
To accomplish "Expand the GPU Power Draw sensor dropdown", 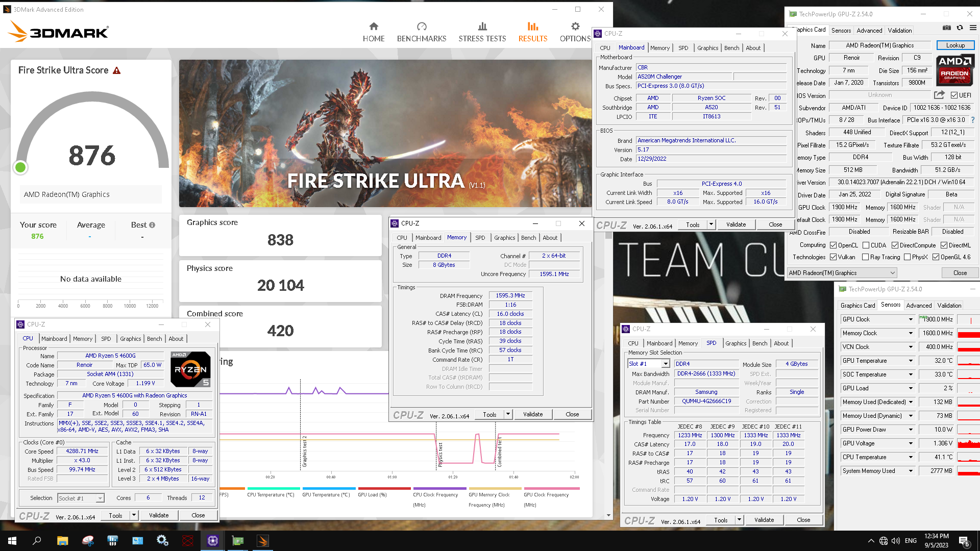I will tap(911, 430).
